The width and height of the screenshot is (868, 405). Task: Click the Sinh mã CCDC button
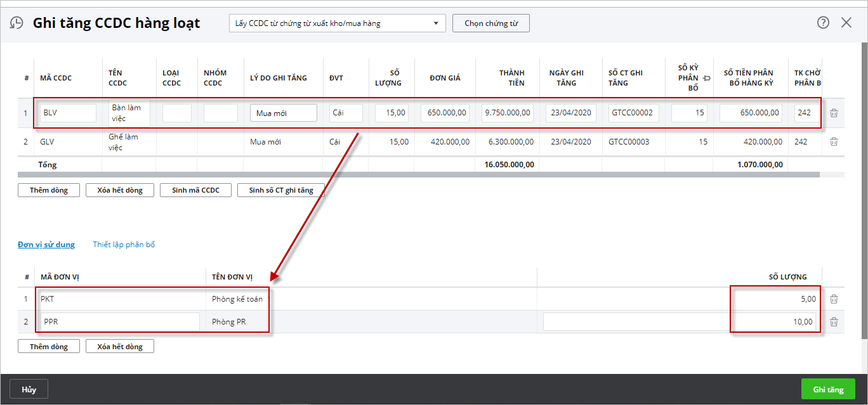(195, 190)
